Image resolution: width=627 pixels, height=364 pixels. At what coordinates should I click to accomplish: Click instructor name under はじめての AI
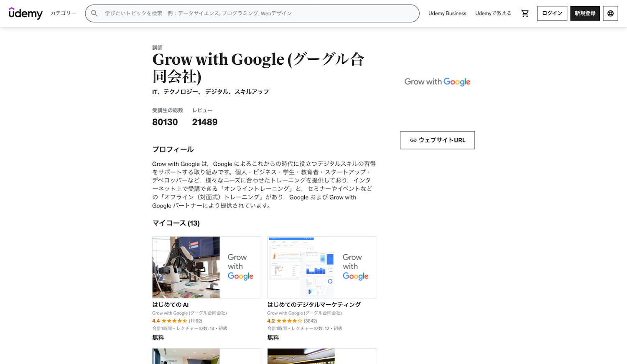pos(189,313)
